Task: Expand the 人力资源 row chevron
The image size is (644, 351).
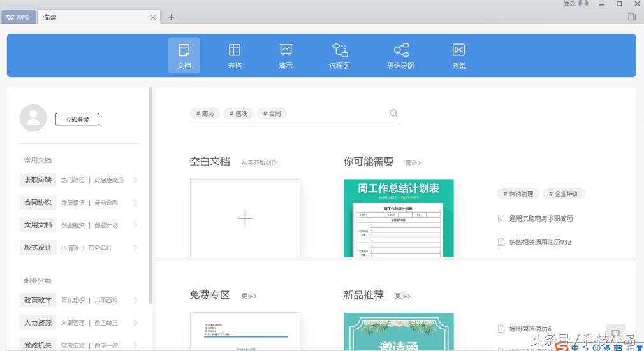Action: pos(136,323)
